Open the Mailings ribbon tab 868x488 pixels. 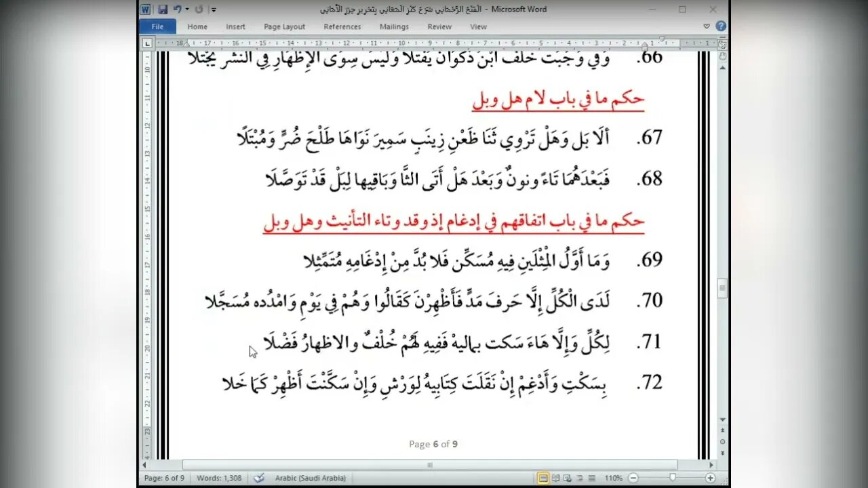(394, 26)
